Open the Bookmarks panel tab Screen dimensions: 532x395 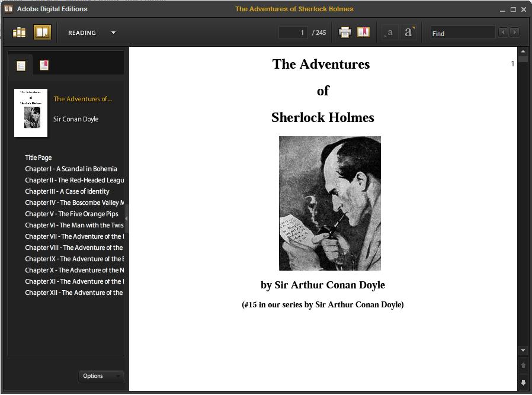(44, 65)
